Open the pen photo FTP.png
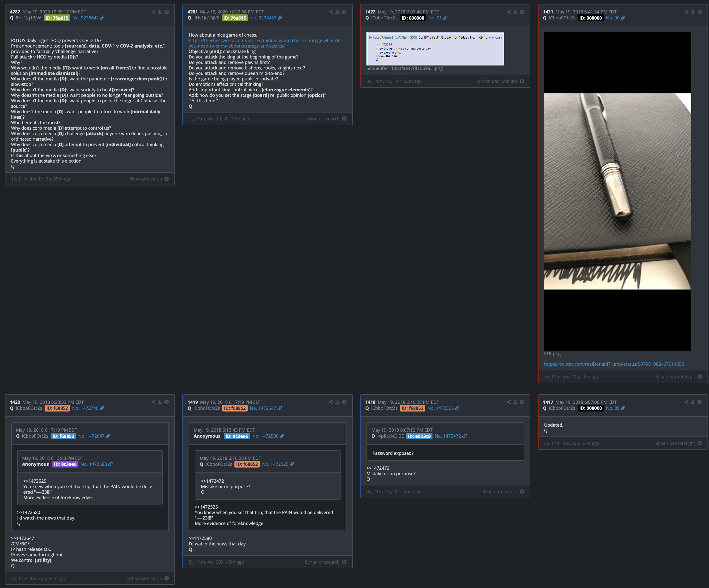Screen dimensions: 709x588 pyautogui.click(x=618, y=191)
